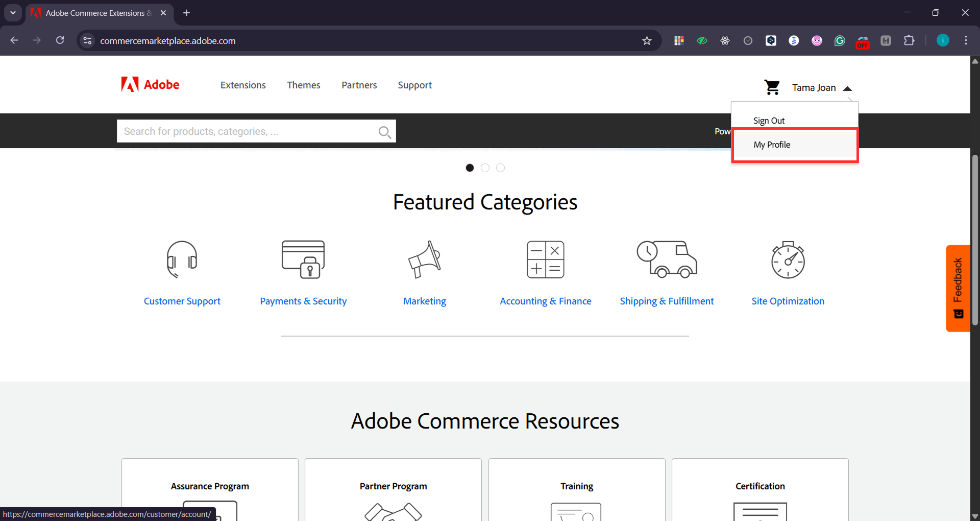
Task: Click Site Optimization link
Action: tap(788, 301)
